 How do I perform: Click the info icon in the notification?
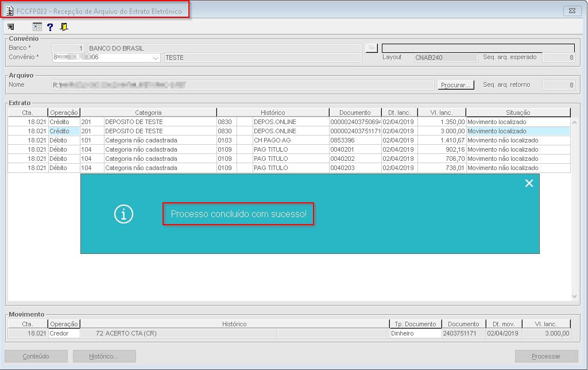click(124, 214)
